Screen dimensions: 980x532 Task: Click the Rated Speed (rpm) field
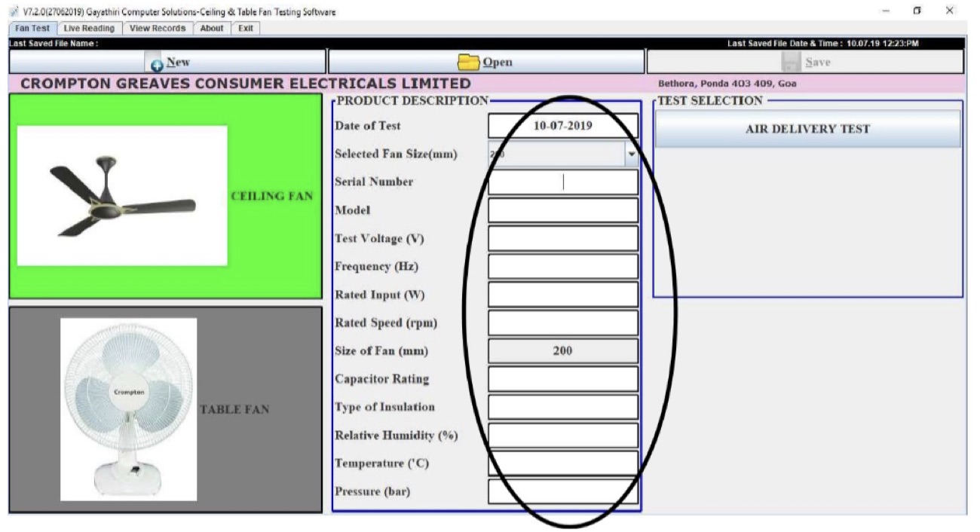click(563, 323)
